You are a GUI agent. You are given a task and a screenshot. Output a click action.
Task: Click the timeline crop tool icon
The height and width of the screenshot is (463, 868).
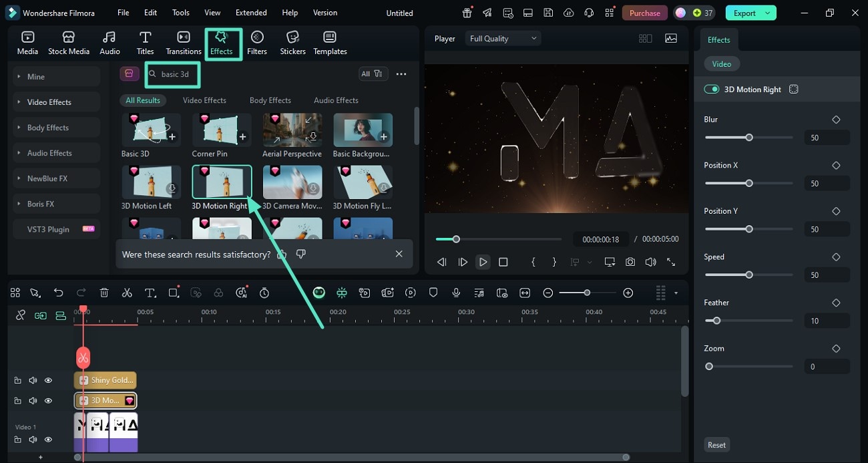(x=174, y=293)
